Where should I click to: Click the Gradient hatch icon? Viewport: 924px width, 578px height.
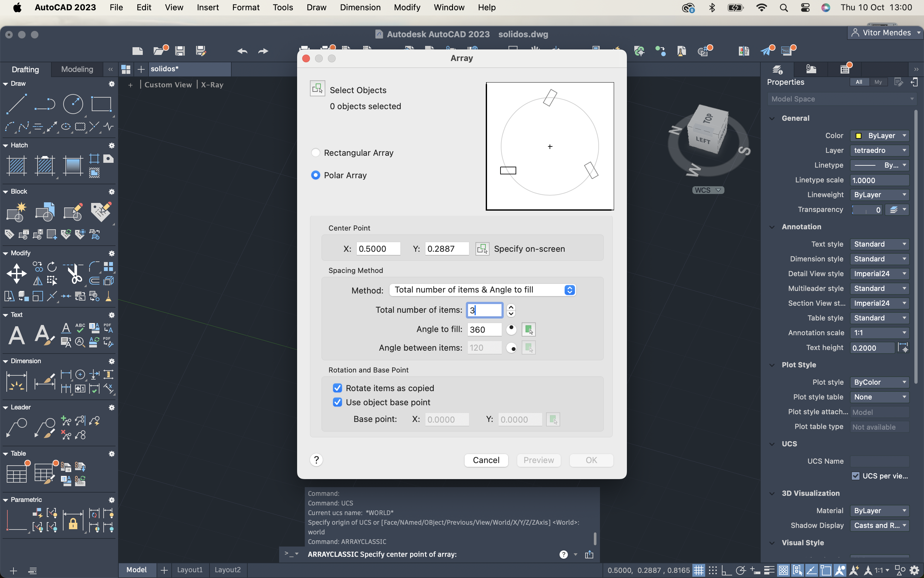(x=73, y=165)
